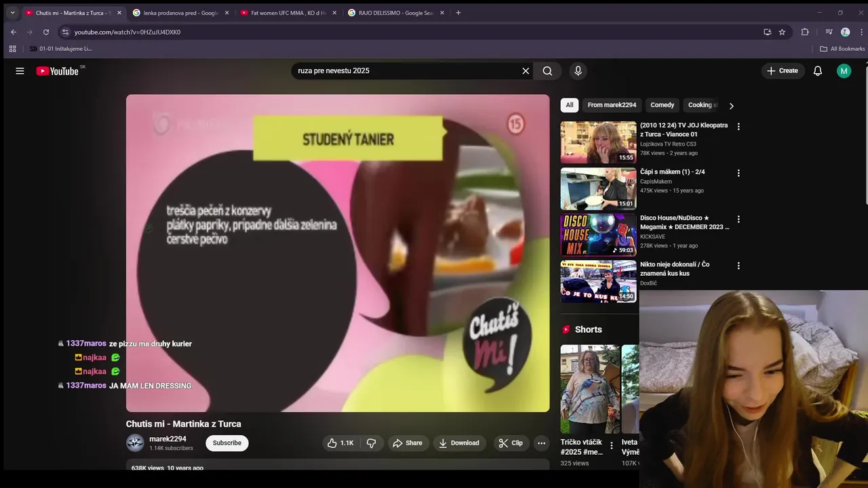
Task: Switch to RAJO DELISSIMO Google Search tab
Action: click(x=396, y=13)
